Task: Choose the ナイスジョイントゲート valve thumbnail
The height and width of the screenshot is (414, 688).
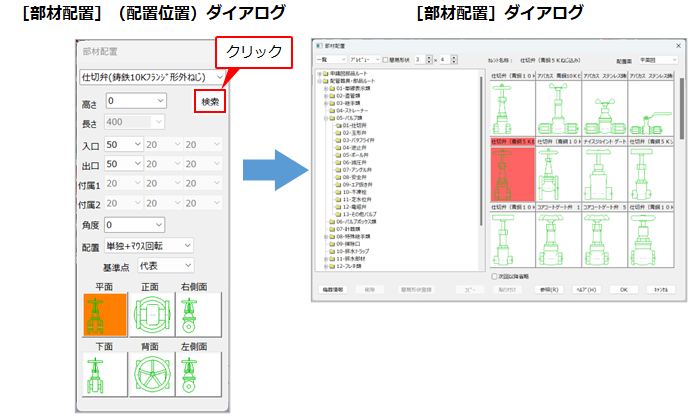Action: [603, 175]
